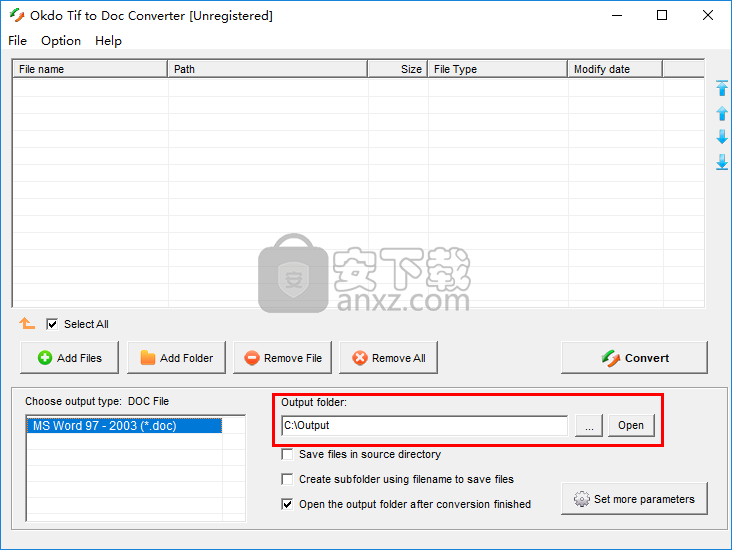Move selected file up one position
Screen dimensions: 732x550
[x=722, y=113]
